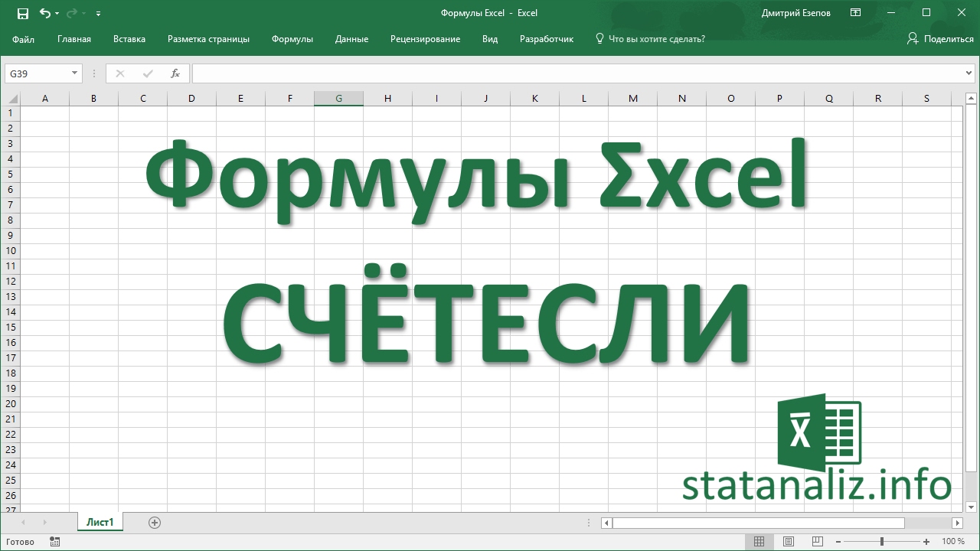Click the Готово status text
980x551 pixels.
(x=19, y=542)
